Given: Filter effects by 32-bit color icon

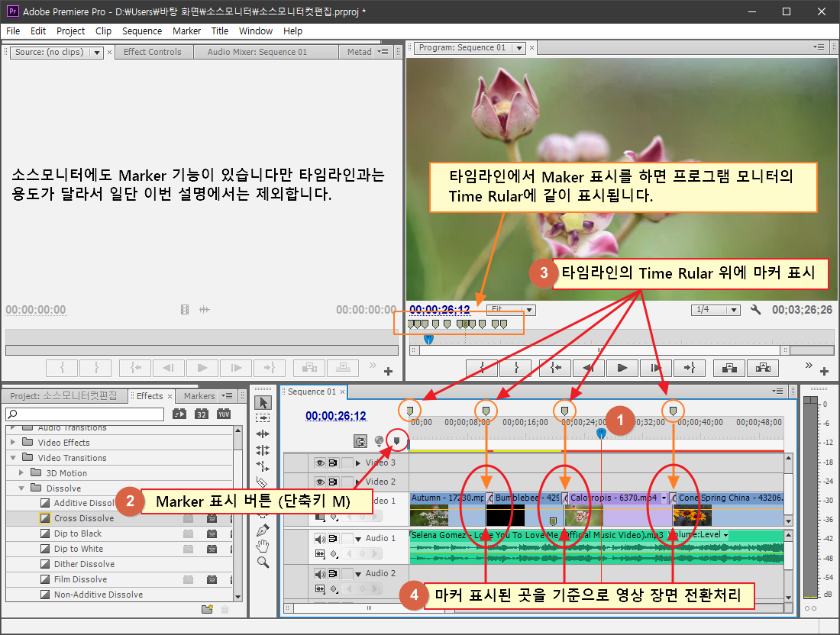Looking at the screenshot, I should 202,414.
